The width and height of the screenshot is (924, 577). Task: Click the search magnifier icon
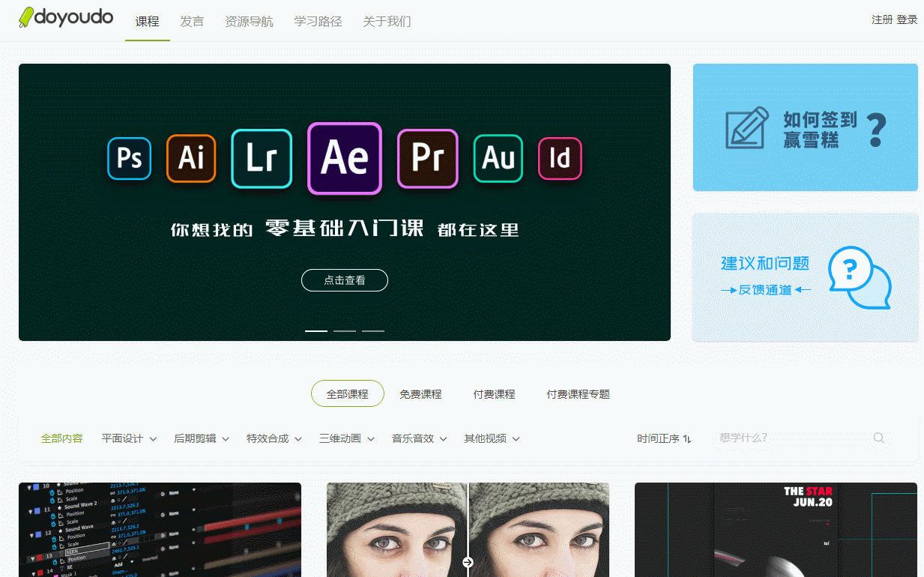click(x=878, y=437)
